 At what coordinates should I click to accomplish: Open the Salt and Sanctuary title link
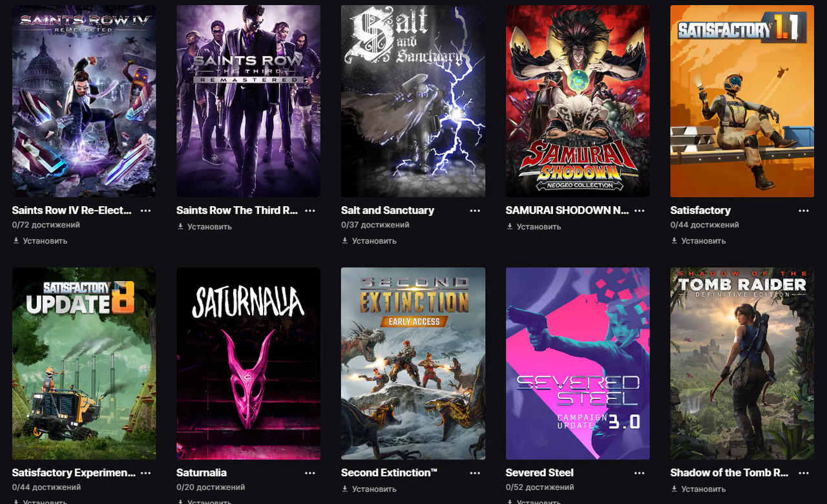pos(388,211)
